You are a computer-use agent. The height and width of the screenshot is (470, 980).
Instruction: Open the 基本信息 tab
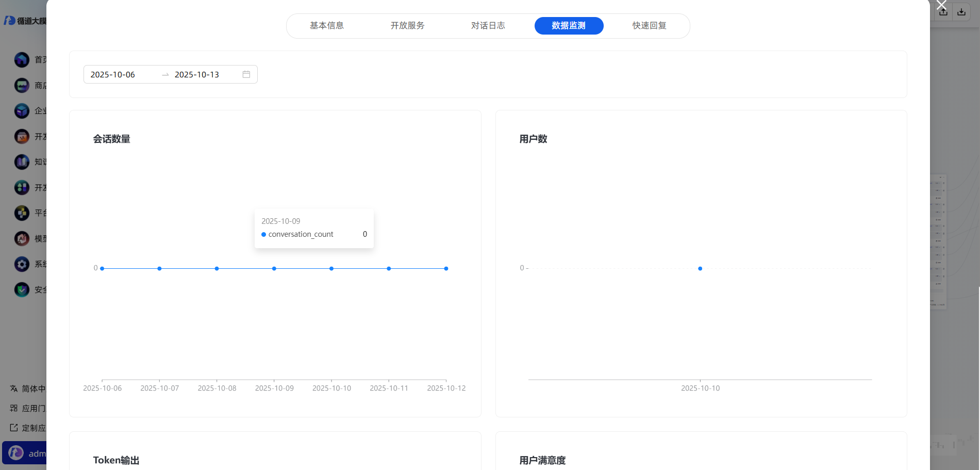(327, 25)
